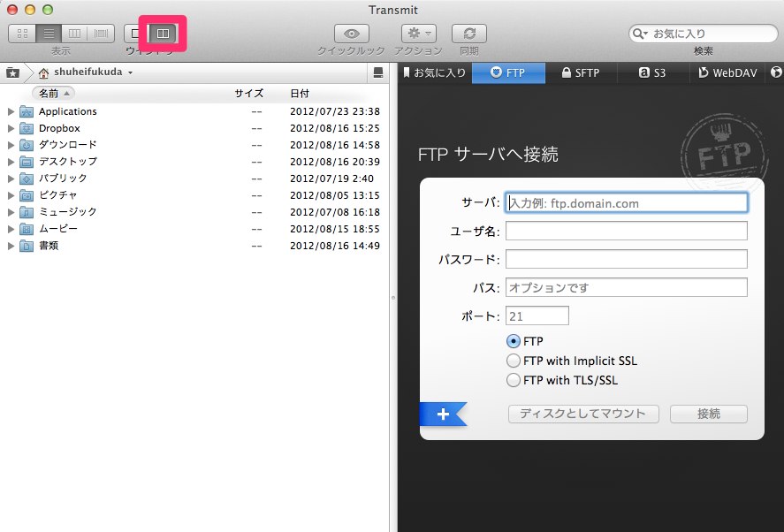This screenshot has height=532, width=784.
Task: Focus the ユーザ名 input field
Action: [x=627, y=231]
